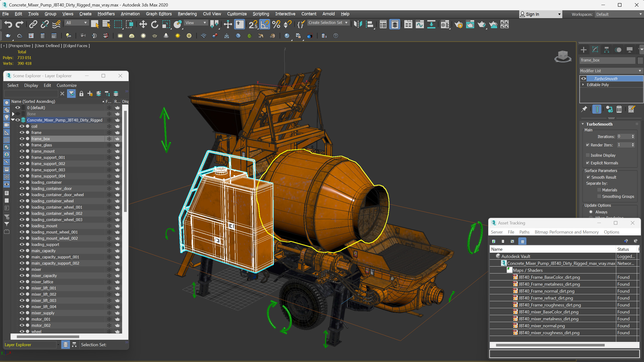Select the Always update radio button
This screenshot has width=644, height=362.
591,212
